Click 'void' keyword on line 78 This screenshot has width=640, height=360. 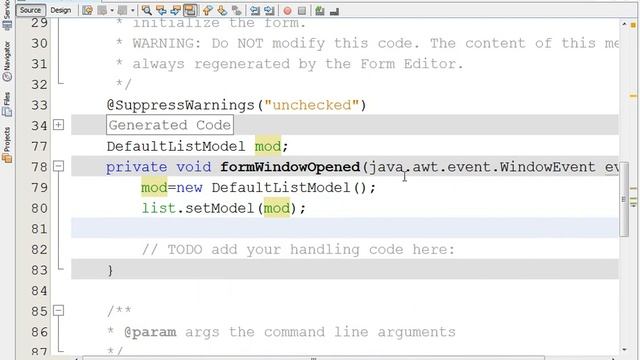[193, 167]
